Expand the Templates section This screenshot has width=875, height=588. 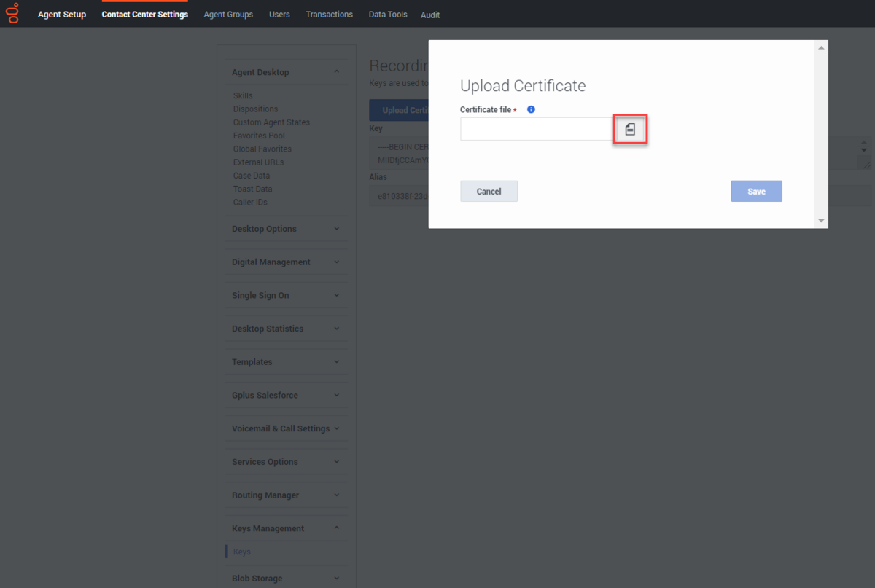(x=286, y=362)
